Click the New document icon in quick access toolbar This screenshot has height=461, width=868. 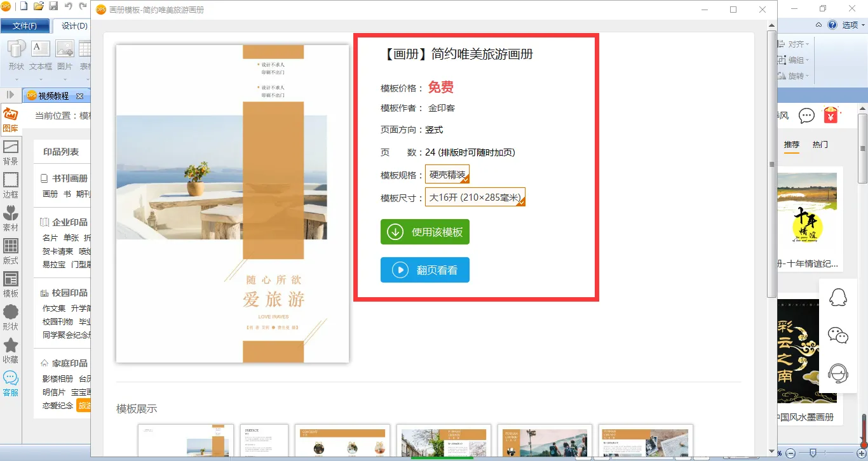[x=24, y=7]
